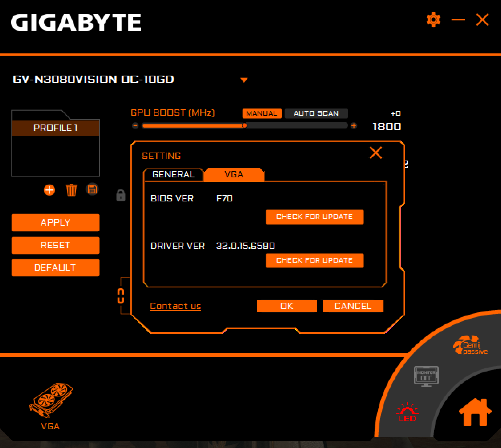Click the F70 BIOS version text
The image size is (501, 448).
224,198
